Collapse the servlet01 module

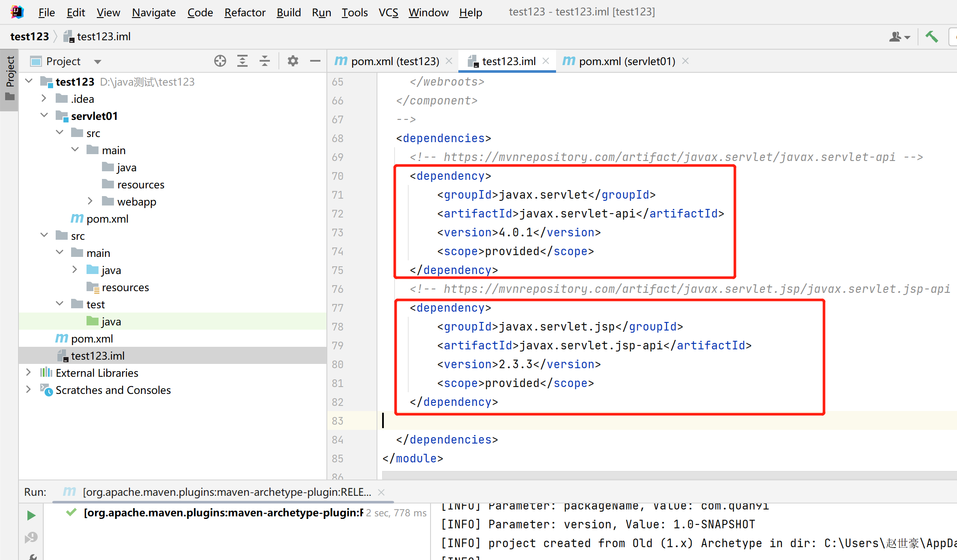tap(44, 115)
